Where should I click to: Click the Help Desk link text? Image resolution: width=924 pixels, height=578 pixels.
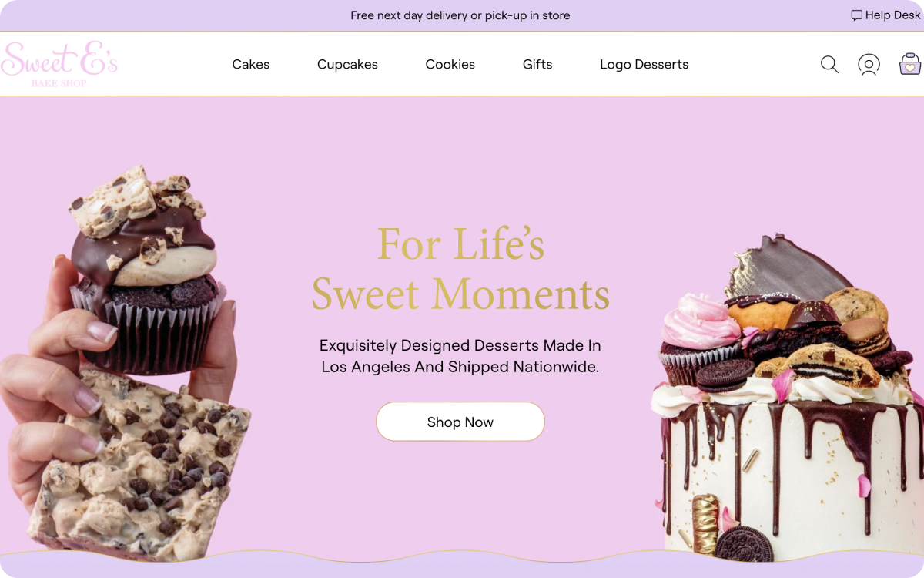tap(892, 15)
